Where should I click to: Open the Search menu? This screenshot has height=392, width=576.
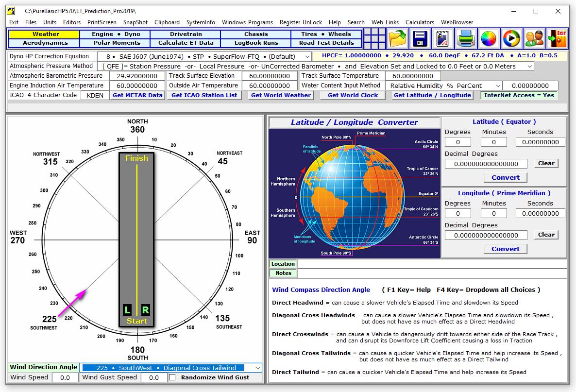[356, 22]
